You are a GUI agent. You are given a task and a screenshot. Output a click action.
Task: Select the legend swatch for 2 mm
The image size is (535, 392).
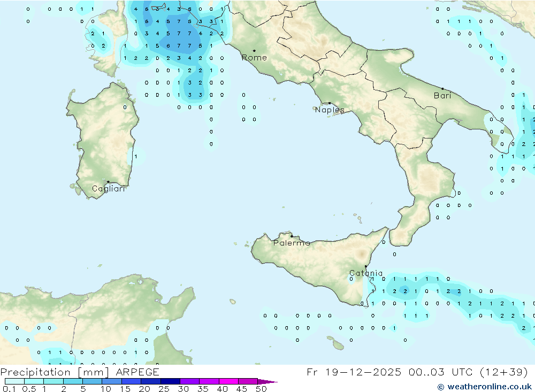point(73,381)
